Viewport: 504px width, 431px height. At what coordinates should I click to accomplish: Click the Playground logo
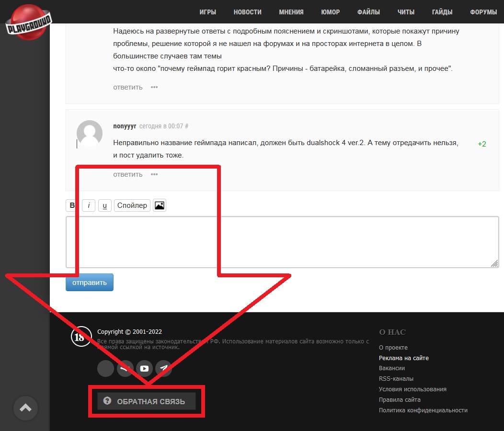coord(28,23)
